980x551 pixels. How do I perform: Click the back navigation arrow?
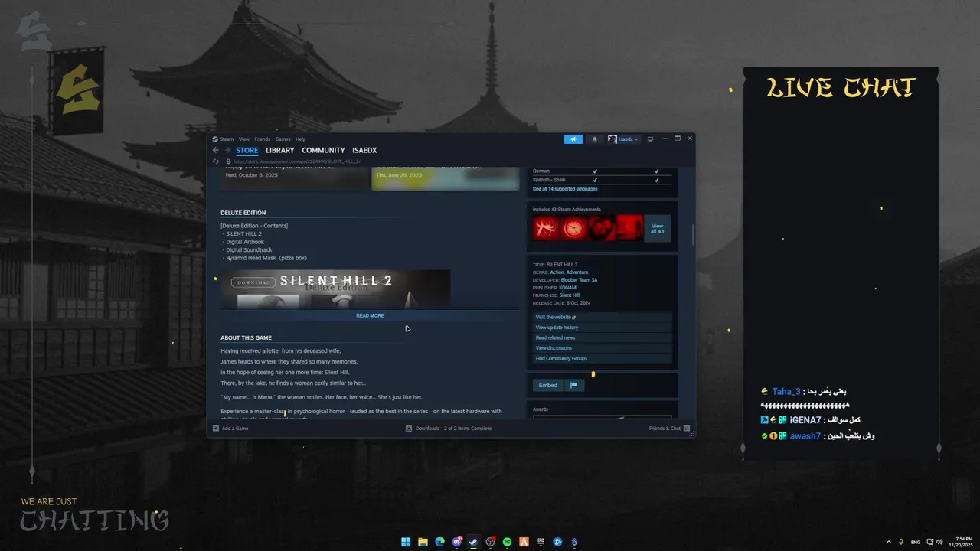tap(215, 150)
